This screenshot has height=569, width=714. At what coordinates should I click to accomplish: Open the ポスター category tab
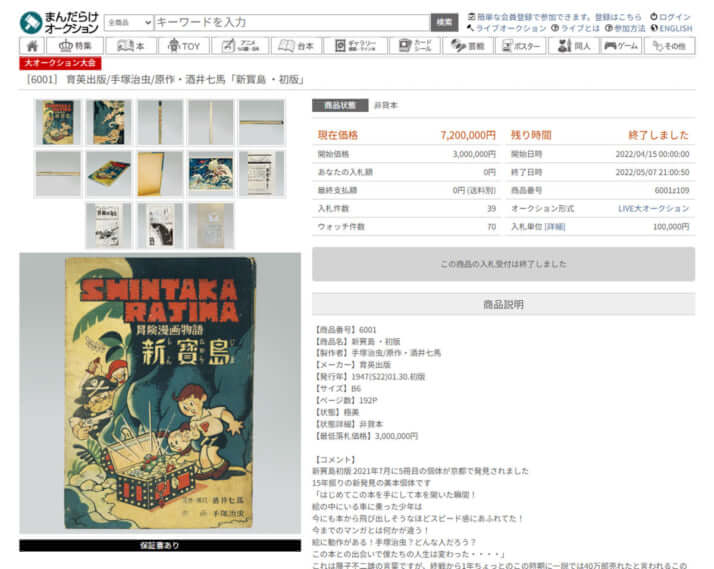click(520, 46)
